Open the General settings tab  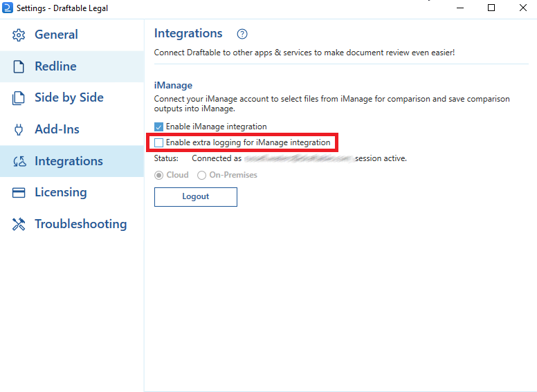click(72, 35)
